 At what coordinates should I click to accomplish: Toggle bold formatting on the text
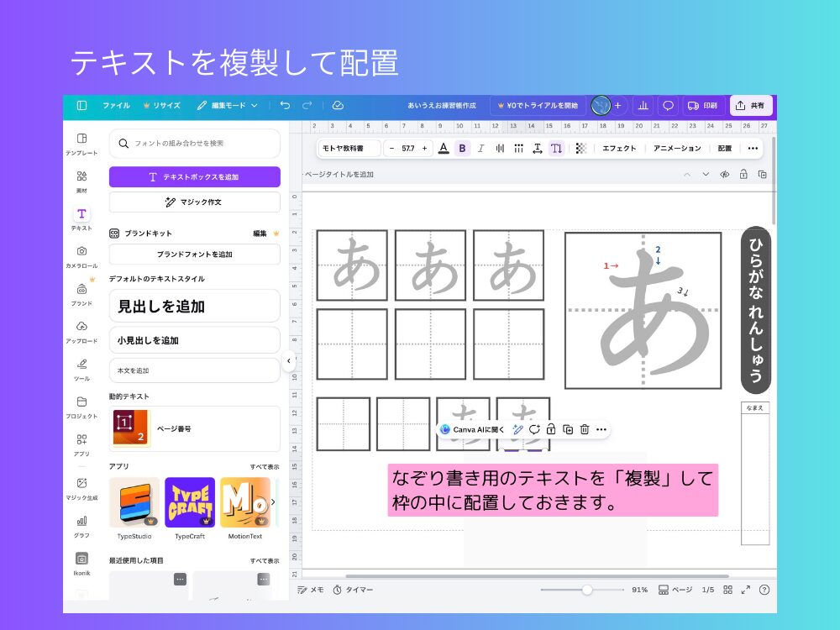point(463,148)
